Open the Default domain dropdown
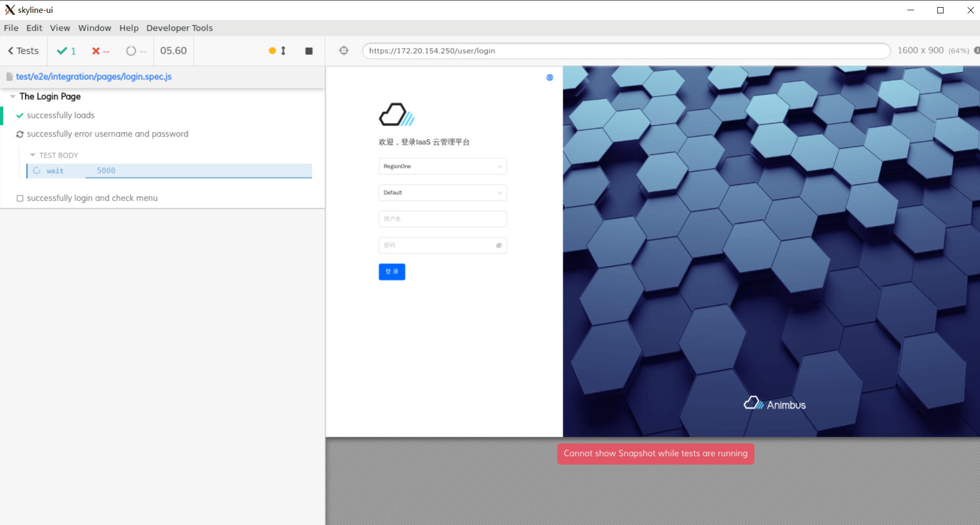 tap(442, 192)
